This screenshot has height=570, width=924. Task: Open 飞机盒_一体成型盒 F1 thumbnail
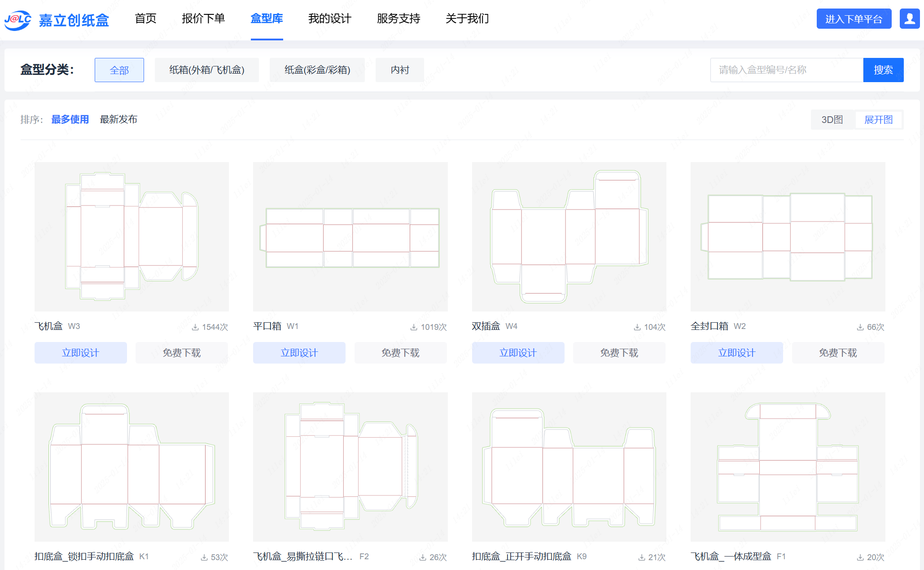point(788,467)
